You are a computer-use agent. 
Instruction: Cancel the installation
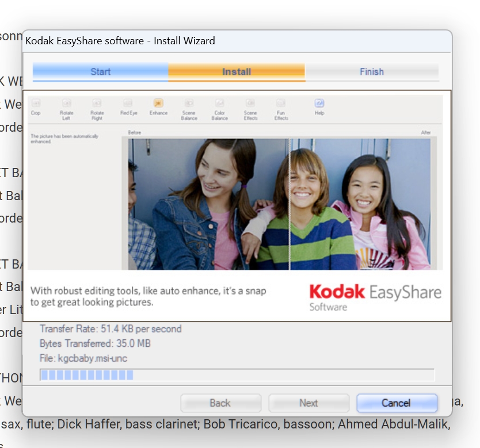pos(397,403)
